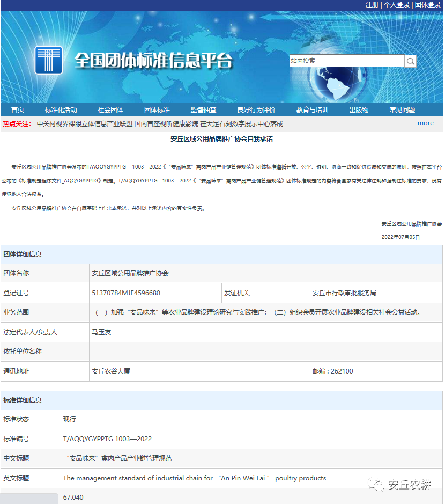
Task: Click the more link for hot news
Action: [425, 123]
